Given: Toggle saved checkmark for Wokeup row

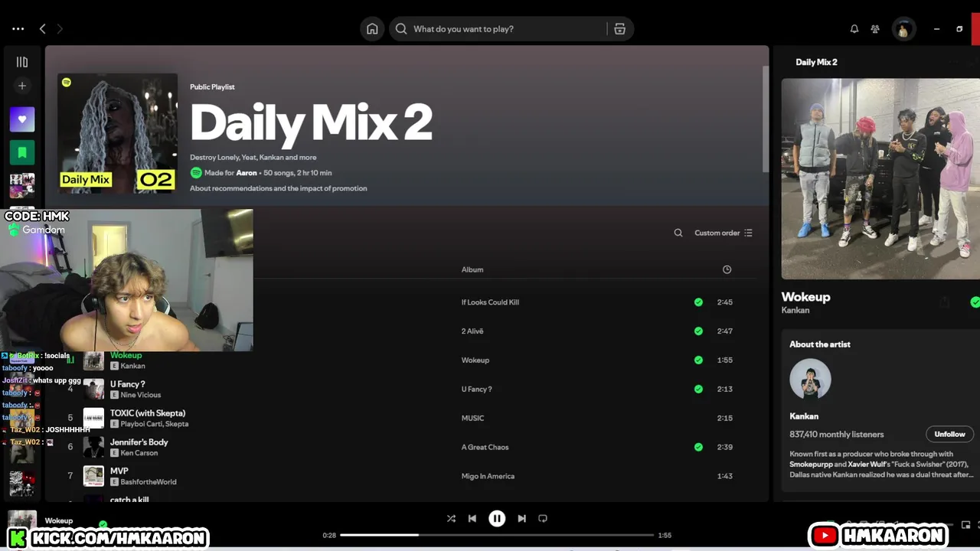Looking at the screenshot, I should point(698,360).
